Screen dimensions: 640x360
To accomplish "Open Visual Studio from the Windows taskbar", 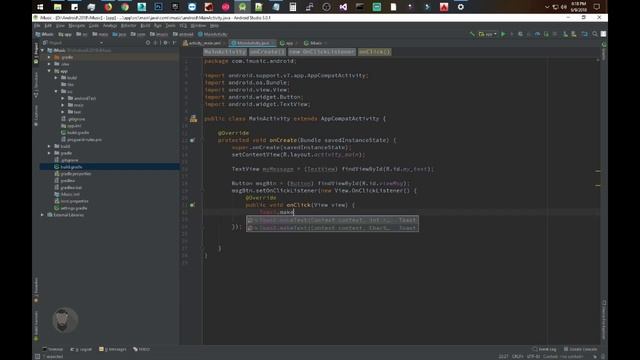I will point(343,7).
